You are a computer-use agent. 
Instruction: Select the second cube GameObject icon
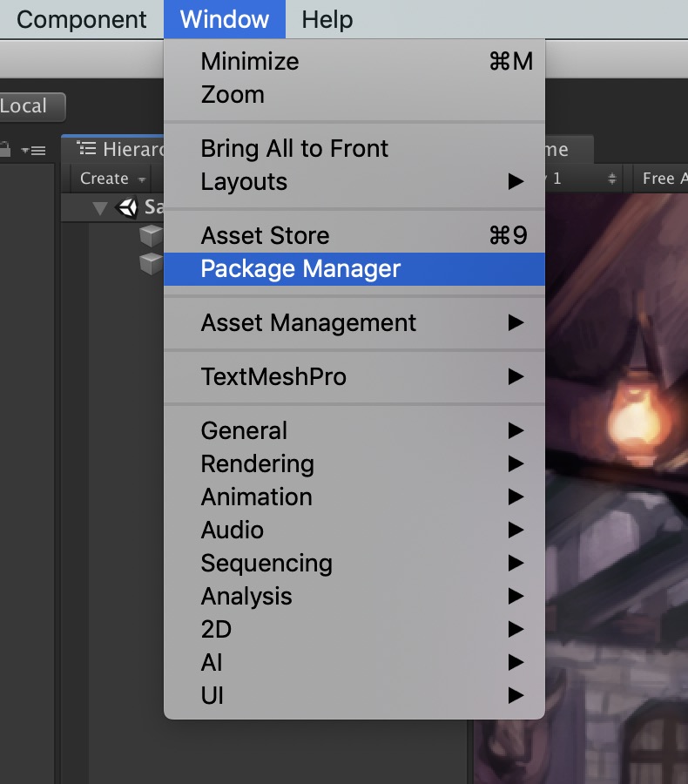[x=151, y=263]
